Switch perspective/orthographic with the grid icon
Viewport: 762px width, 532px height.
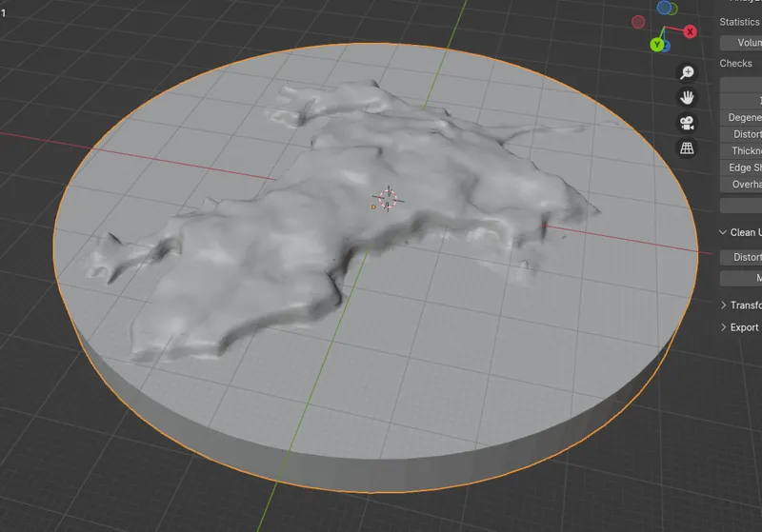point(687,148)
